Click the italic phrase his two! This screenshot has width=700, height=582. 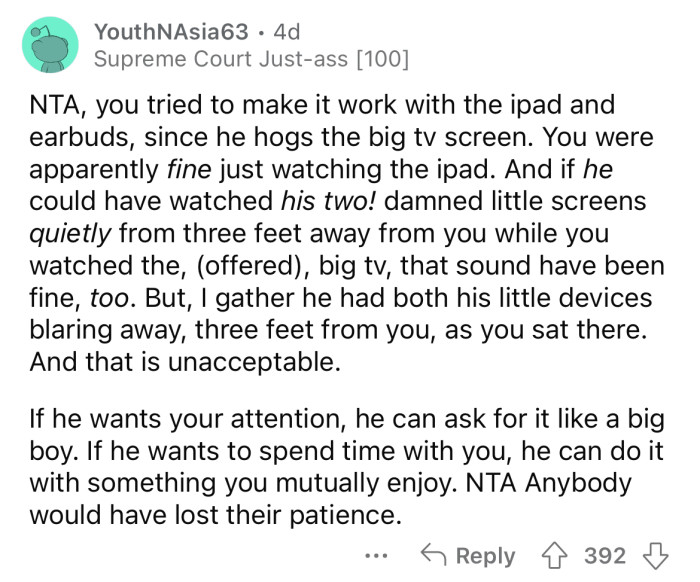coord(329,201)
